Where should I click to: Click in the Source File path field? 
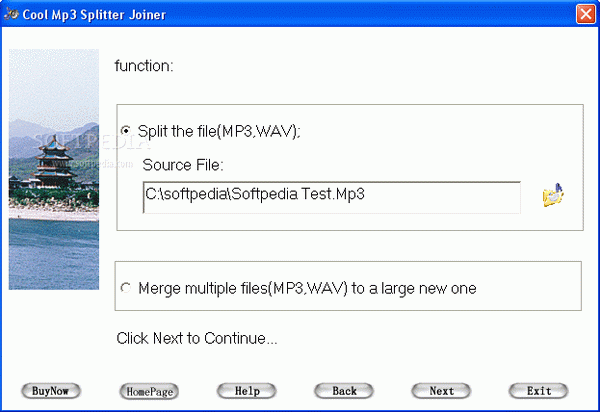tap(331, 197)
